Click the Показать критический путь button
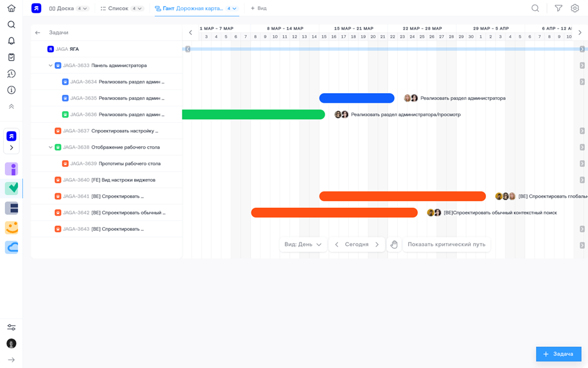 [446, 245]
